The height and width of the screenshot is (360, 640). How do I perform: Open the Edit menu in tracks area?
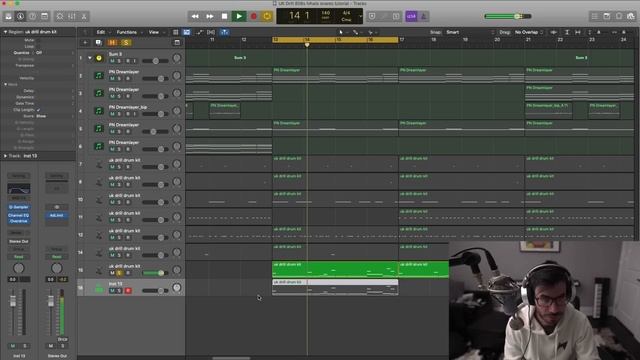coord(101,32)
